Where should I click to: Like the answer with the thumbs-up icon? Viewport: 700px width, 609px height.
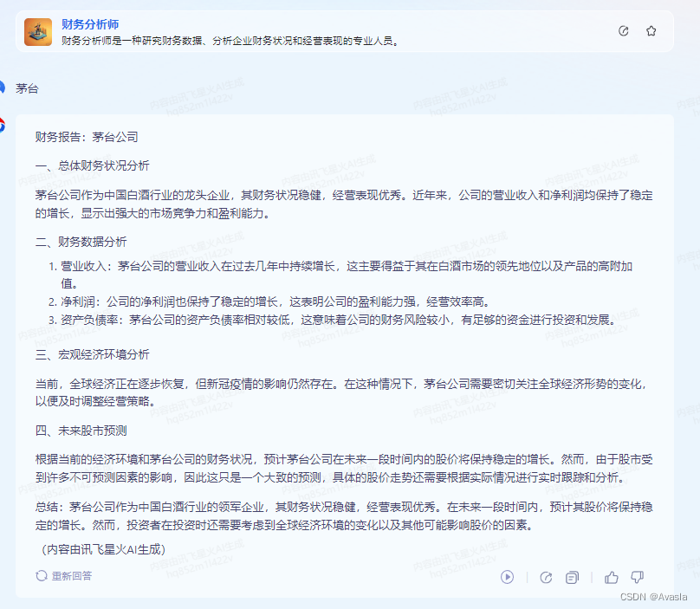pyautogui.click(x=611, y=577)
